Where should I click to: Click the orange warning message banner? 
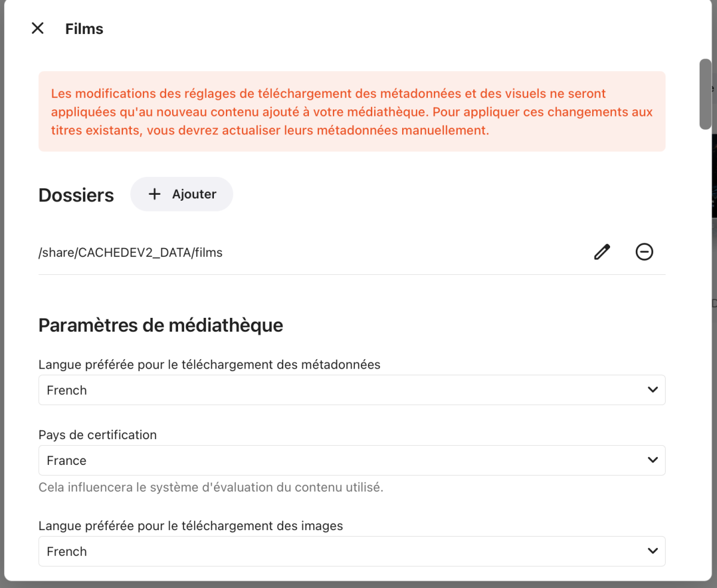tap(351, 112)
